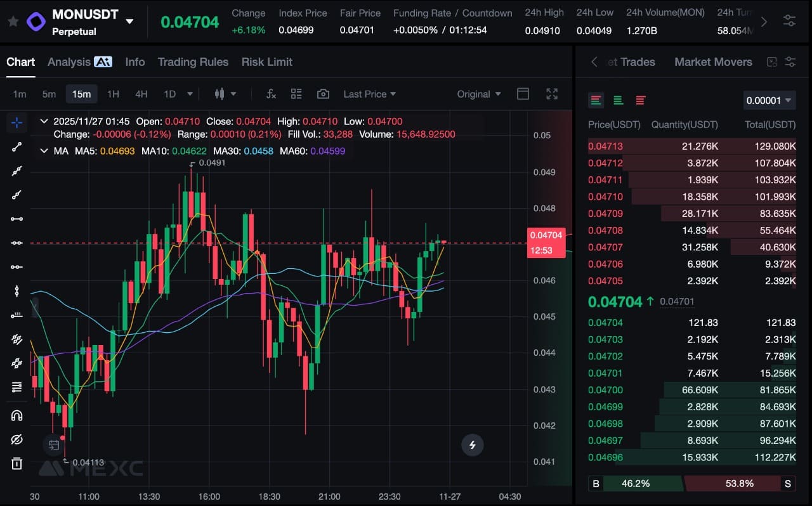Show only sell orders in the order book

[x=640, y=100]
